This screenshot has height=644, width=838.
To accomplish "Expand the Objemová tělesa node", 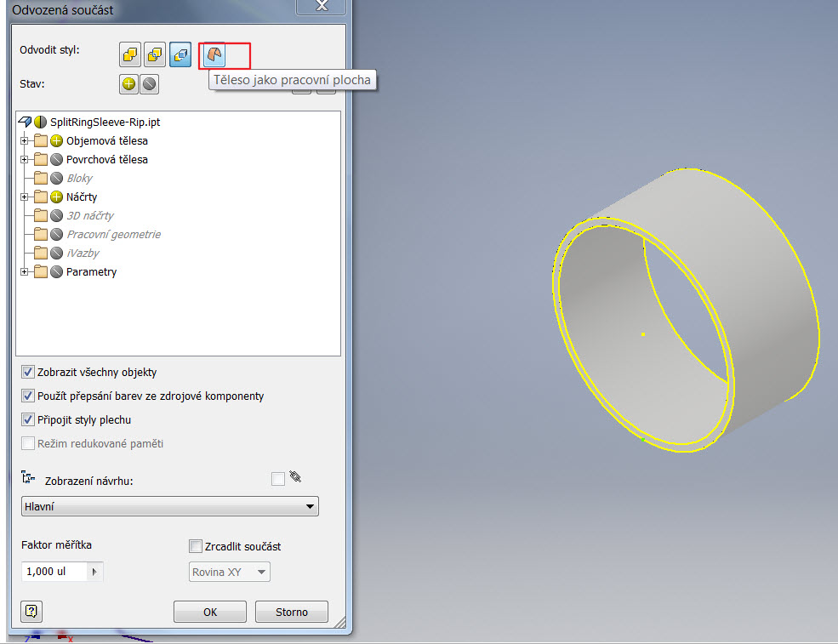I will coord(24,141).
